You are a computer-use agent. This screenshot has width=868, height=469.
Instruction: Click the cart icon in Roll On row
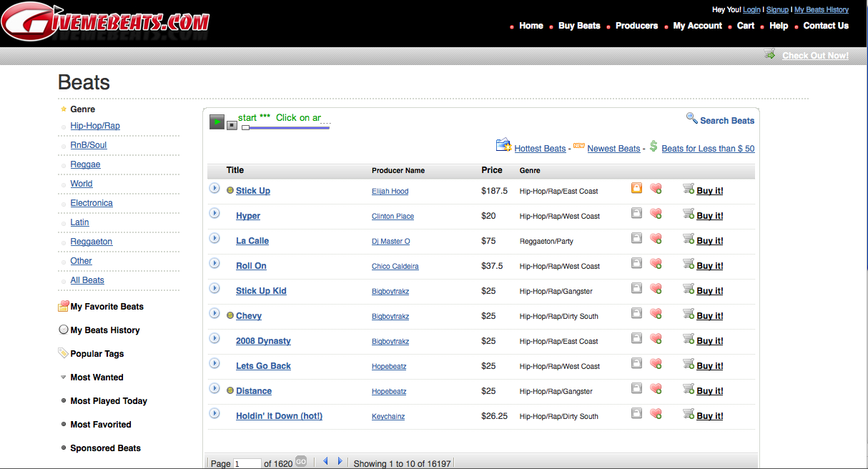689,264
